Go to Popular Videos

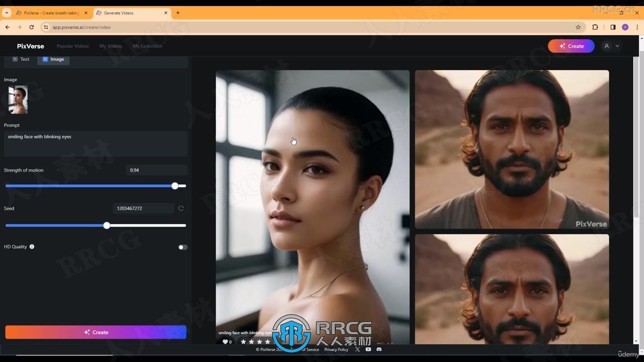72,46
